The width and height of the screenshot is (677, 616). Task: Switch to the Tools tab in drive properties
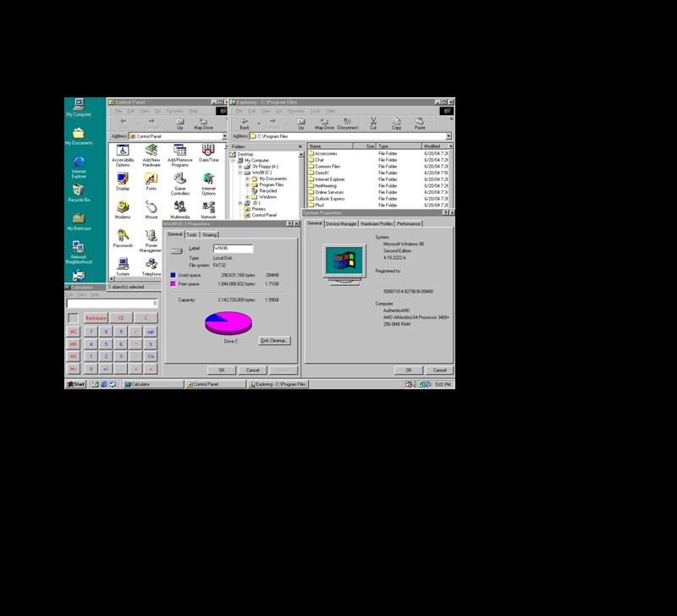pyautogui.click(x=191, y=235)
